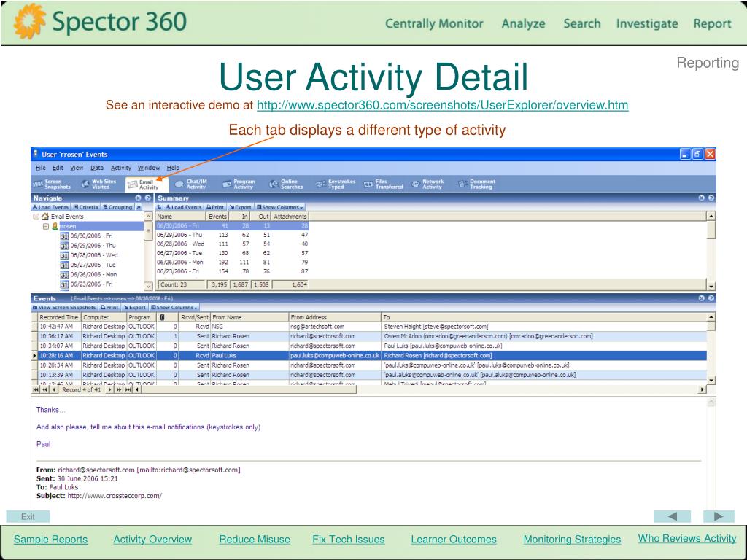
Task: Open the Help menu
Action: [x=173, y=168]
